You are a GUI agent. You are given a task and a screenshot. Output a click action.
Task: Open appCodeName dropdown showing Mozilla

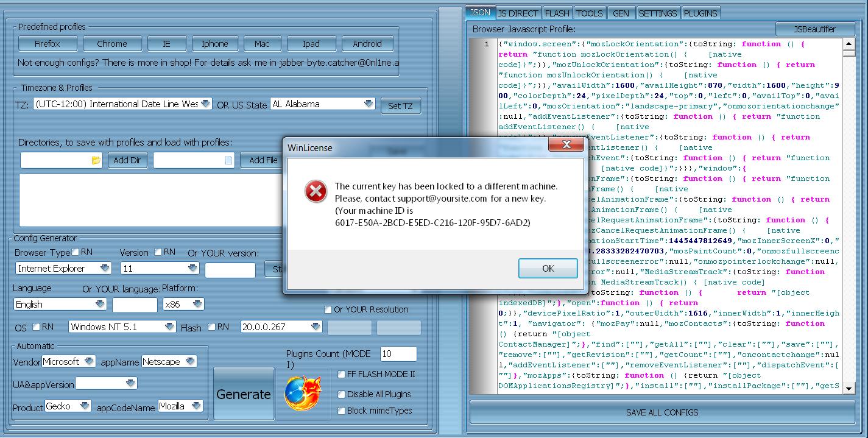(180, 406)
